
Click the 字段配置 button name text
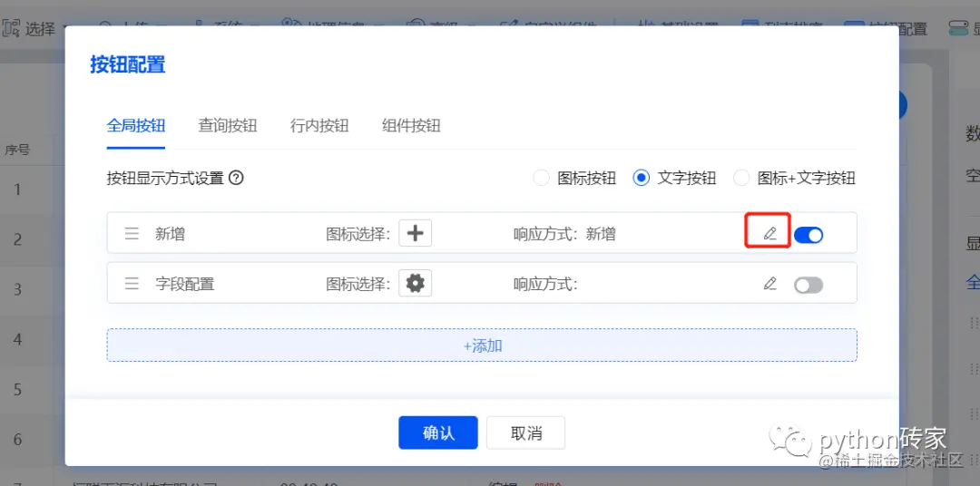185,284
